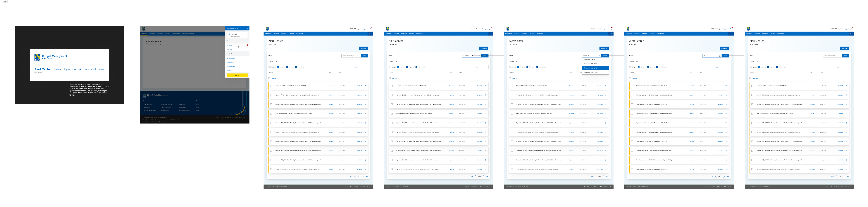Open app grid icon in fourth Alert Center frame
This screenshot has width=868, height=207.
coord(725,29)
